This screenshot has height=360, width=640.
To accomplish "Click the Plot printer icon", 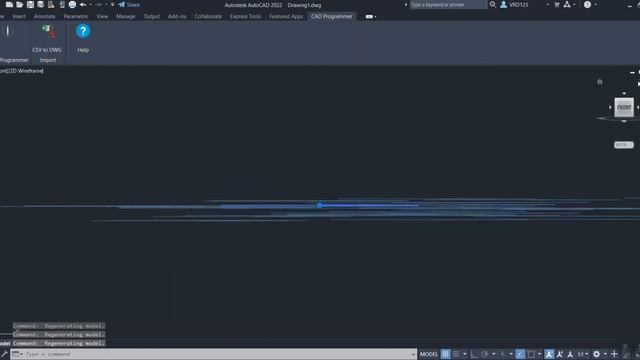I will 72,4.
